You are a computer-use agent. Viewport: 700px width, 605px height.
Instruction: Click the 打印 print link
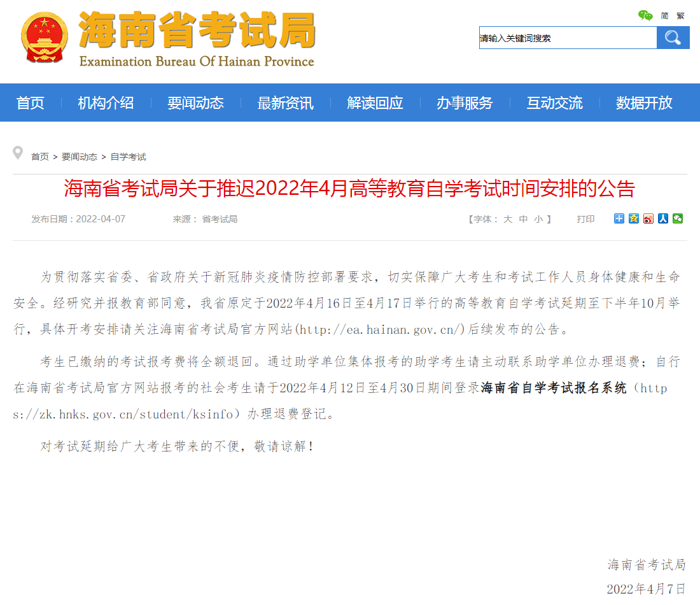(x=585, y=219)
